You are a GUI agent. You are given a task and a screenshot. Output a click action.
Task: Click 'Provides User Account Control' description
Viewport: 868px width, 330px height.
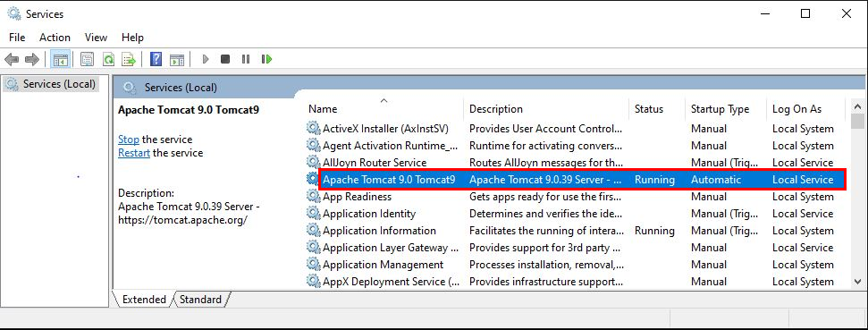(546, 129)
